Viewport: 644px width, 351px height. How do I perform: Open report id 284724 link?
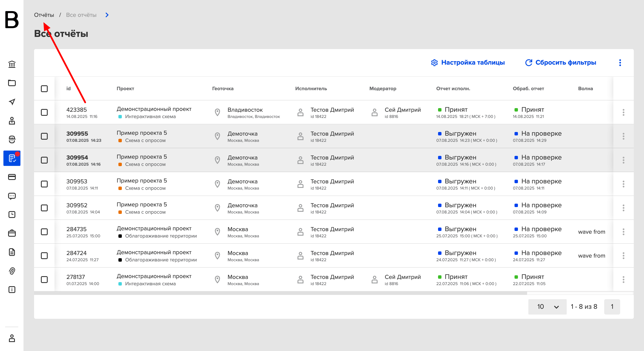point(76,253)
